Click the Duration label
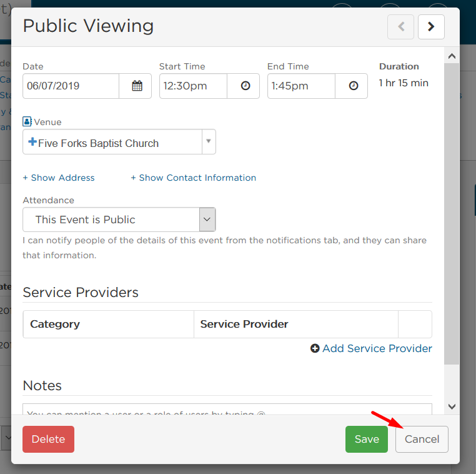This screenshot has width=476, height=474. pos(399,66)
